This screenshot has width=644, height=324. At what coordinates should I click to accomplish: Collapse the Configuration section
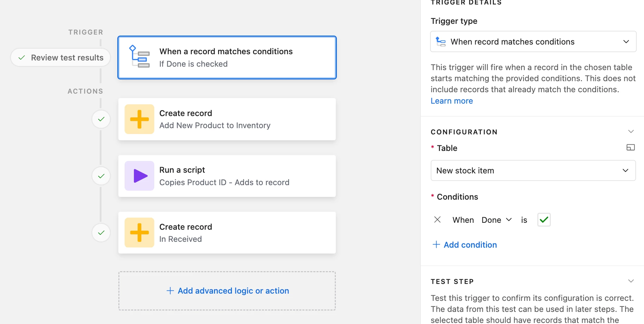(631, 132)
